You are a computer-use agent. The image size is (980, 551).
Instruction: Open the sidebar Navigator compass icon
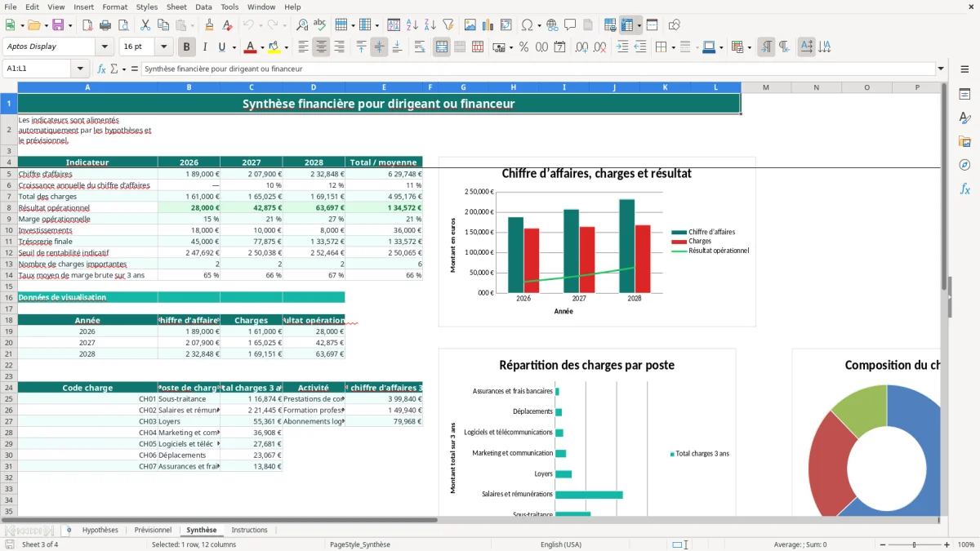pos(964,165)
